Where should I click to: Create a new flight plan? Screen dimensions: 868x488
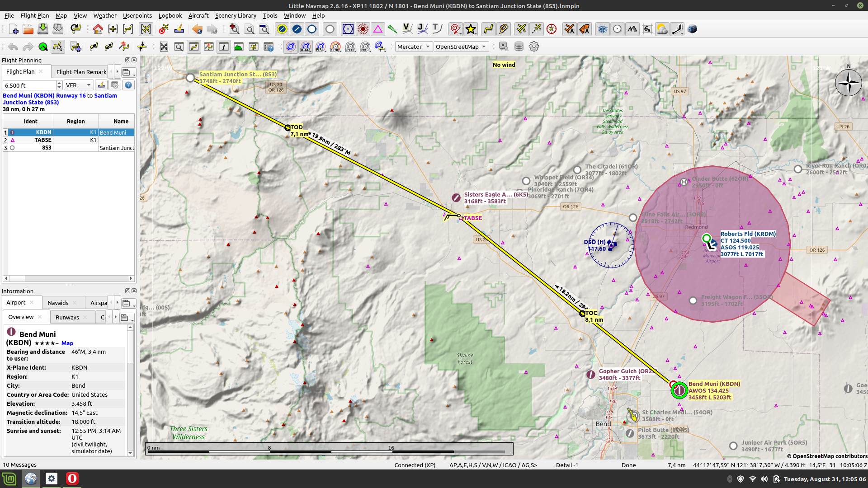tap(13, 29)
